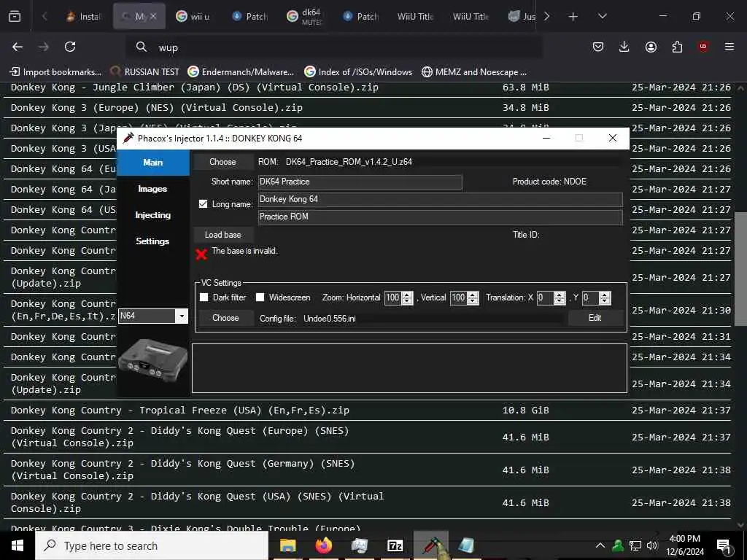This screenshot has height=560, width=747.
Task: Click Donkey Kong Jungle Climber (Japan) zip link
Action: point(194,87)
